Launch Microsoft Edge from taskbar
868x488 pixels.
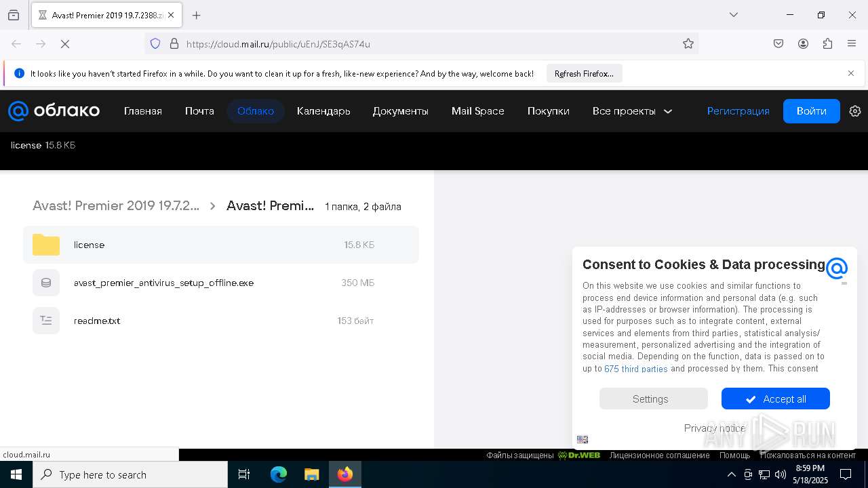[x=279, y=474]
